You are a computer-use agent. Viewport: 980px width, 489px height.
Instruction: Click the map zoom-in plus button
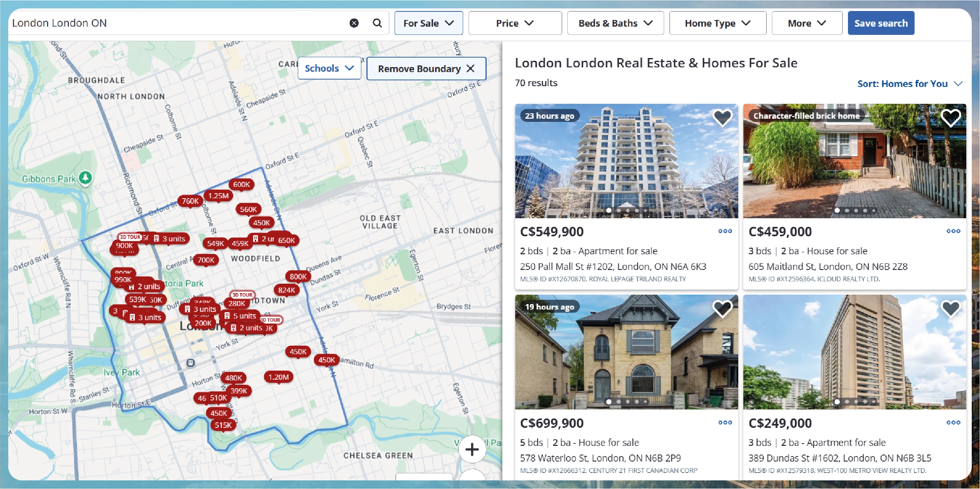tap(472, 449)
